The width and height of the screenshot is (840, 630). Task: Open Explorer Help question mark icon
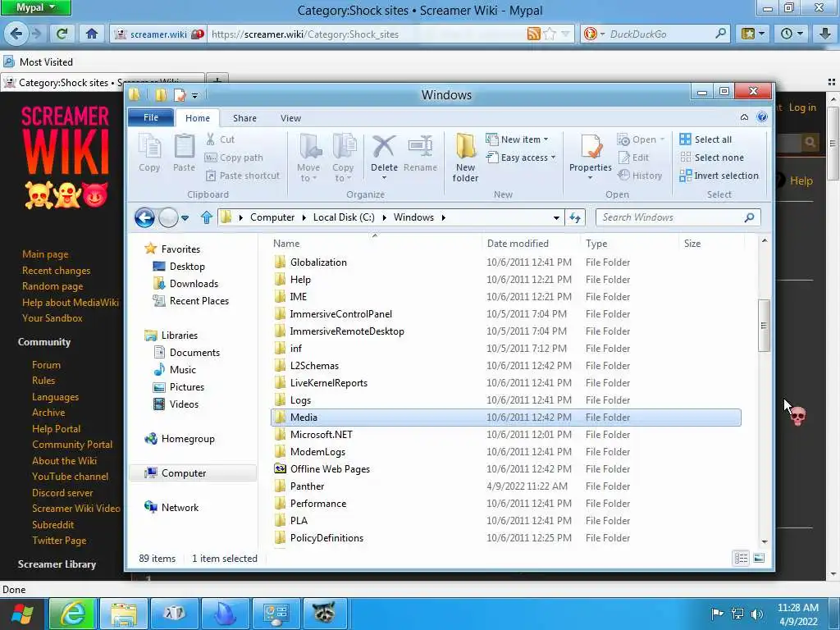(x=762, y=117)
